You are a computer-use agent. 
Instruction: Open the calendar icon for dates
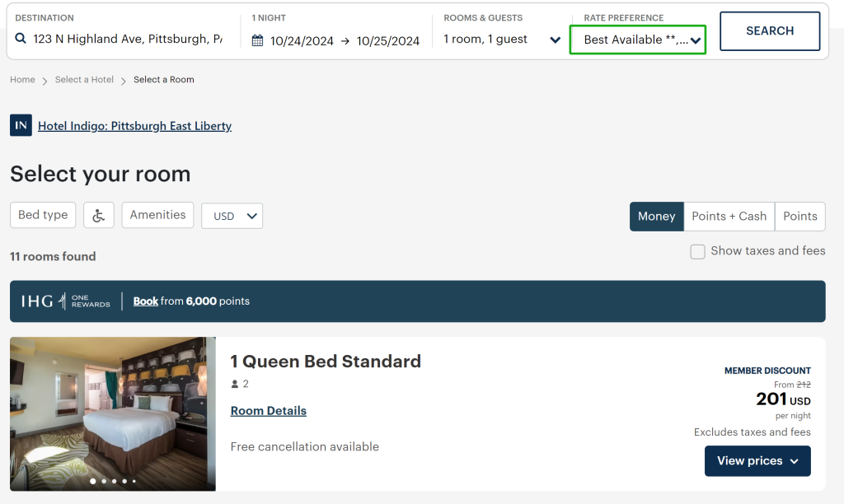258,40
